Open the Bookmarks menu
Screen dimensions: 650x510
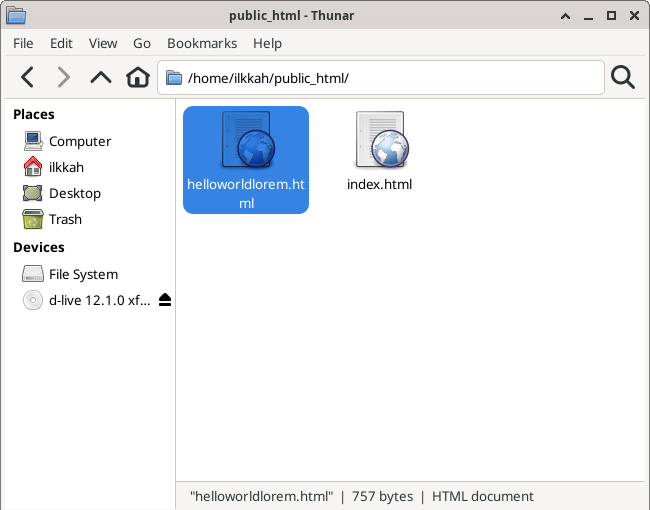[202, 43]
